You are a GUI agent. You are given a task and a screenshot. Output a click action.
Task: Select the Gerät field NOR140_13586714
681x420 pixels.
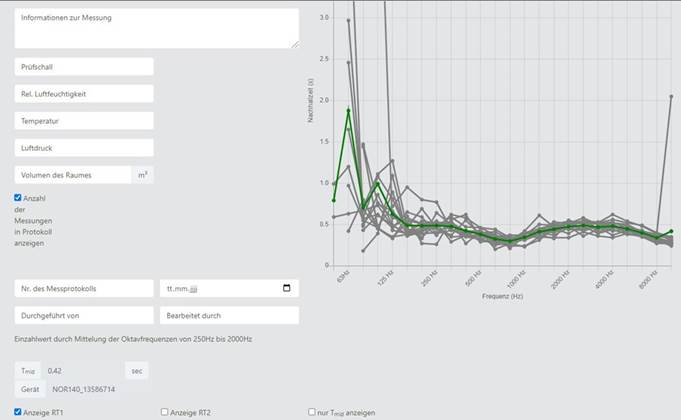coord(85,388)
